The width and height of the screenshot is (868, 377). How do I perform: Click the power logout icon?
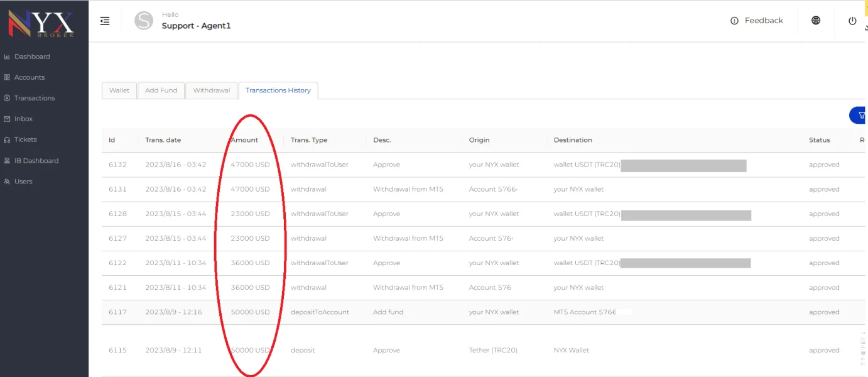pos(852,21)
